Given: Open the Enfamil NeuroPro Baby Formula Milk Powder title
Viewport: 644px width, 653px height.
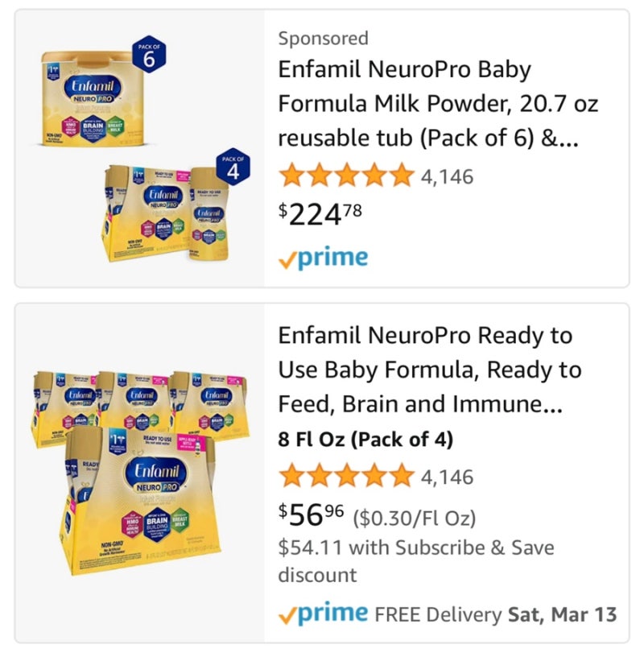Looking at the screenshot, I should click(x=438, y=103).
